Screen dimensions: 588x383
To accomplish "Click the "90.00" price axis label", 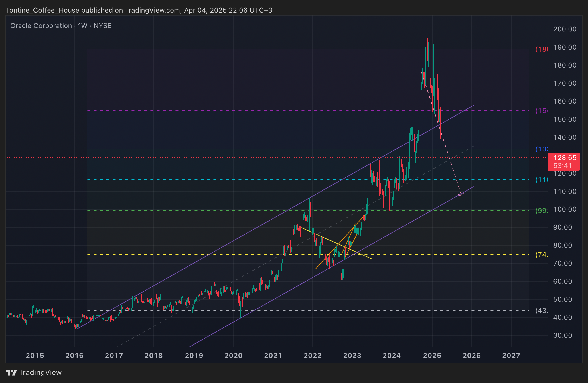I will [x=563, y=227].
